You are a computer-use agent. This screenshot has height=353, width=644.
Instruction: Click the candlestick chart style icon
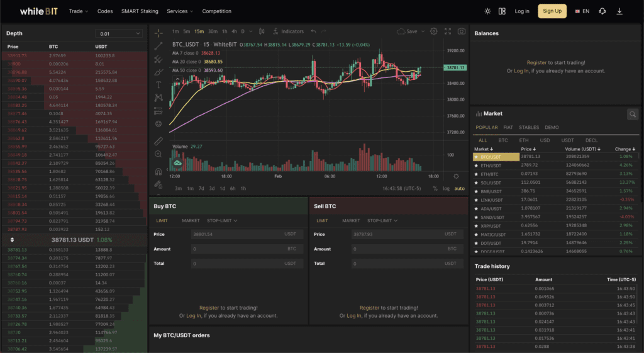point(262,31)
